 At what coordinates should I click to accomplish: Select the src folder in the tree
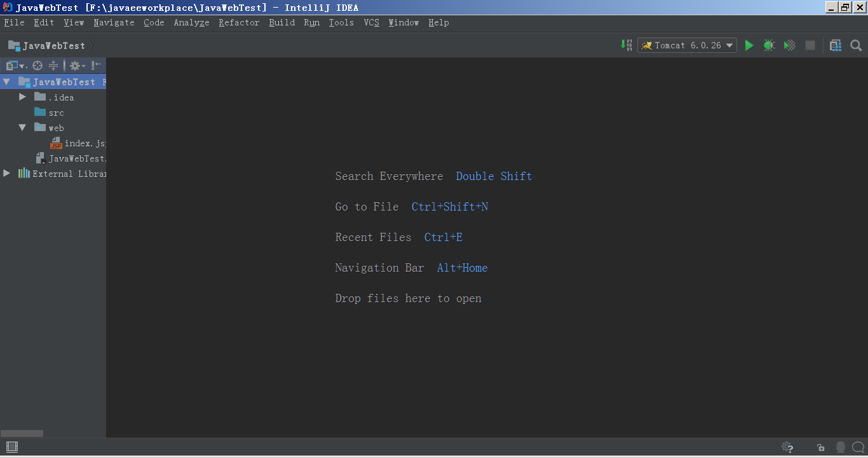point(56,113)
